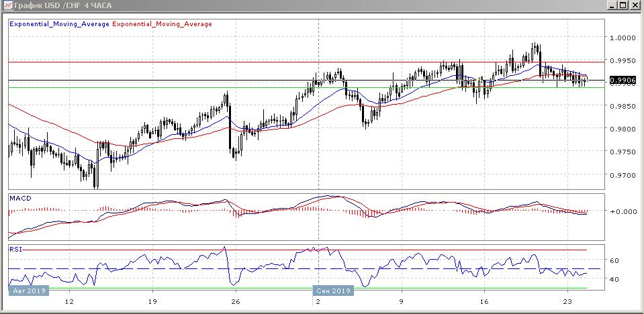
Task: Click the window title График USD/CHF 4 ЧАСА
Action: 63,5
